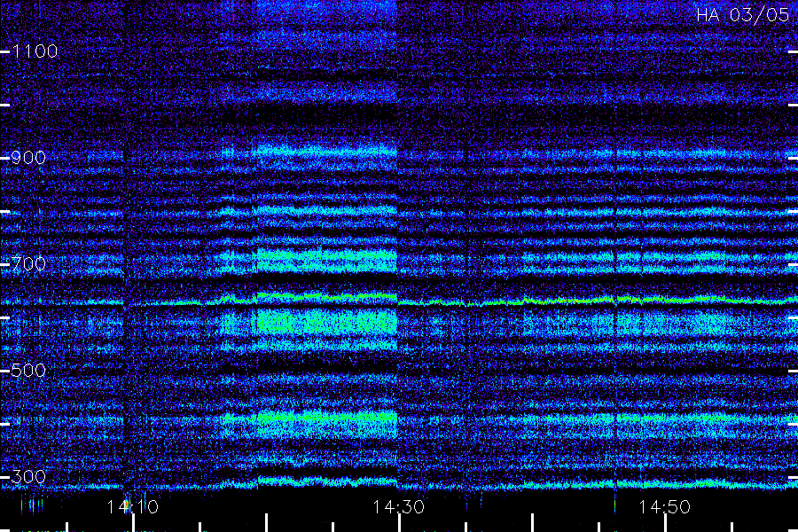Viewport: 798px width, 532px height.
Task: Click the 700 frequency axis label
Action: pyautogui.click(x=29, y=263)
